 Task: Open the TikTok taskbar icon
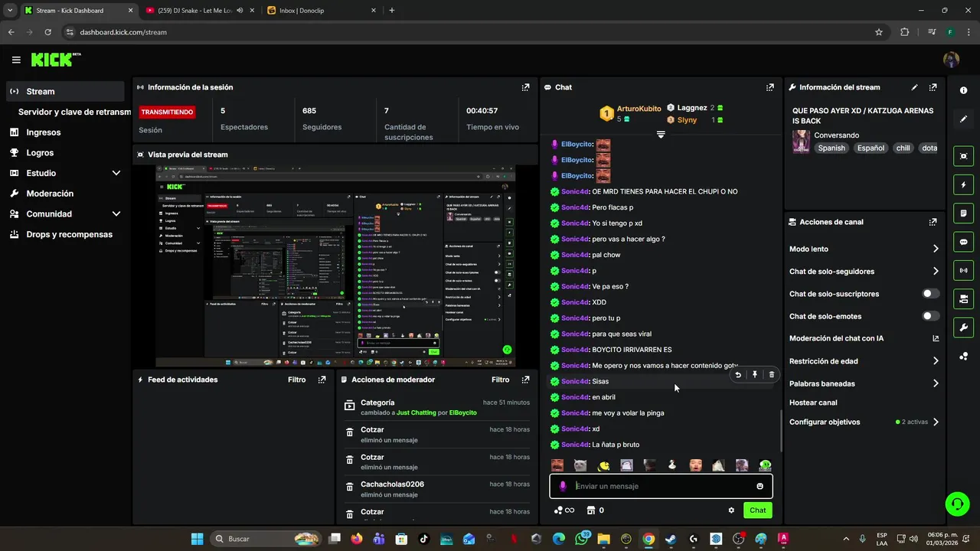click(x=423, y=539)
